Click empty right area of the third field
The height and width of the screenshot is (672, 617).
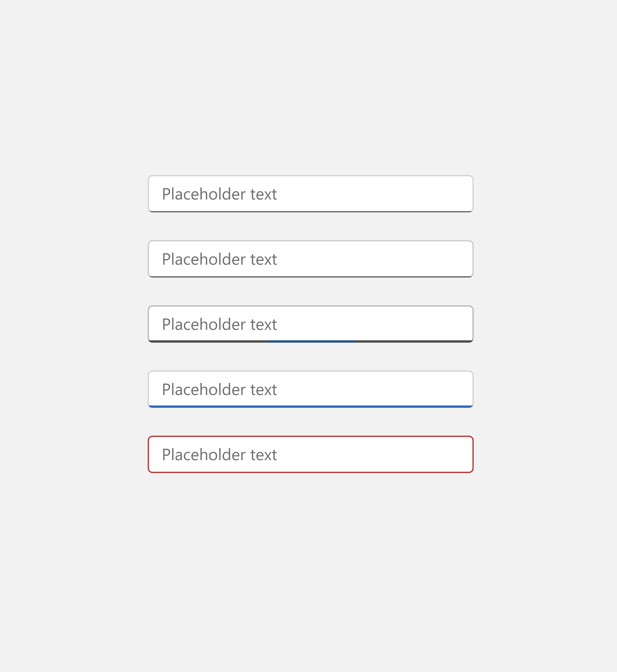coord(401,324)
